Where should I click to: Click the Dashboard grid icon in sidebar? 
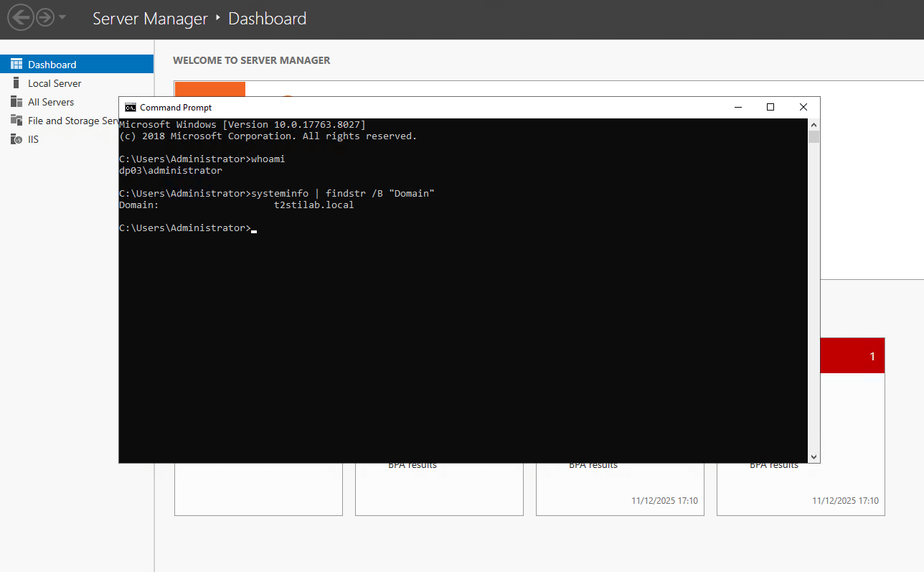pyautogui.click(x=16, y=65)
